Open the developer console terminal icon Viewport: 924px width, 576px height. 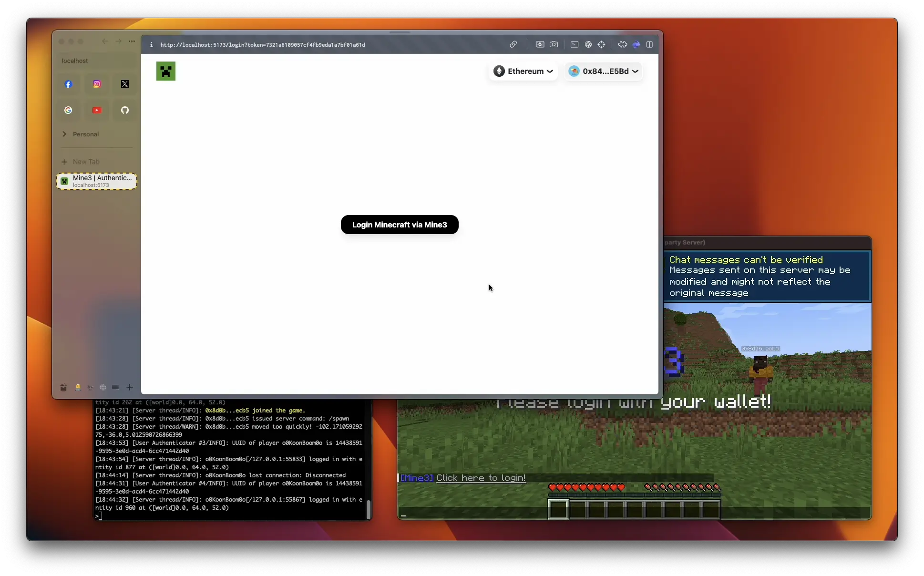pyautogui.click(x=575, y=44)
